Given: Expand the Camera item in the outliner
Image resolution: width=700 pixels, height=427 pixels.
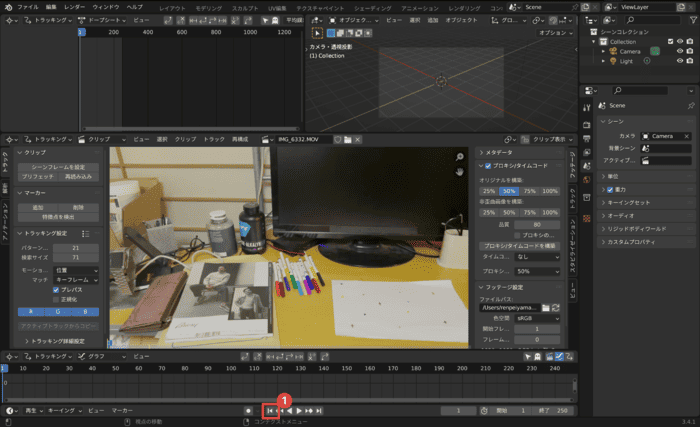Looking at the screenshot, I should click(x=604, y=51).
